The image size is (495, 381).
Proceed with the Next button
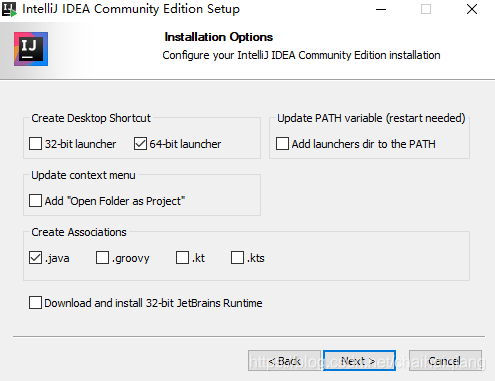pyautogui.click(x=359, y=360)
